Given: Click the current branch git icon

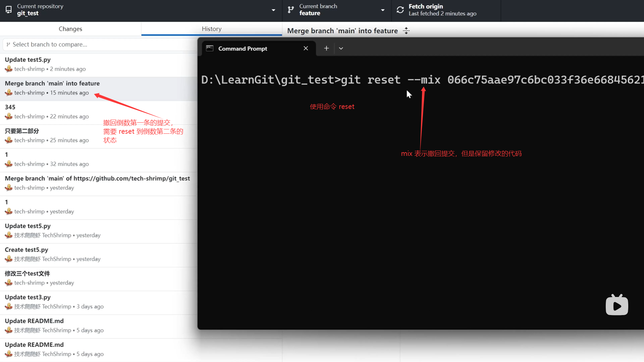Looking at the screenshot, I should click(x=291, y=10).
